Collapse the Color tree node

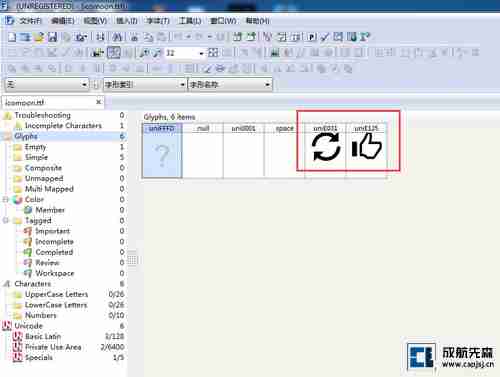[6, 199]
